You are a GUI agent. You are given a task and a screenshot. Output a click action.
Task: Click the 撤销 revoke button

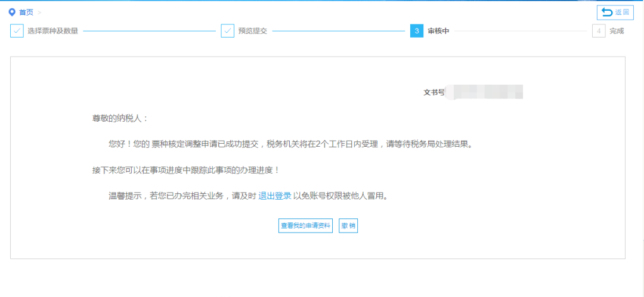[348, 225]
